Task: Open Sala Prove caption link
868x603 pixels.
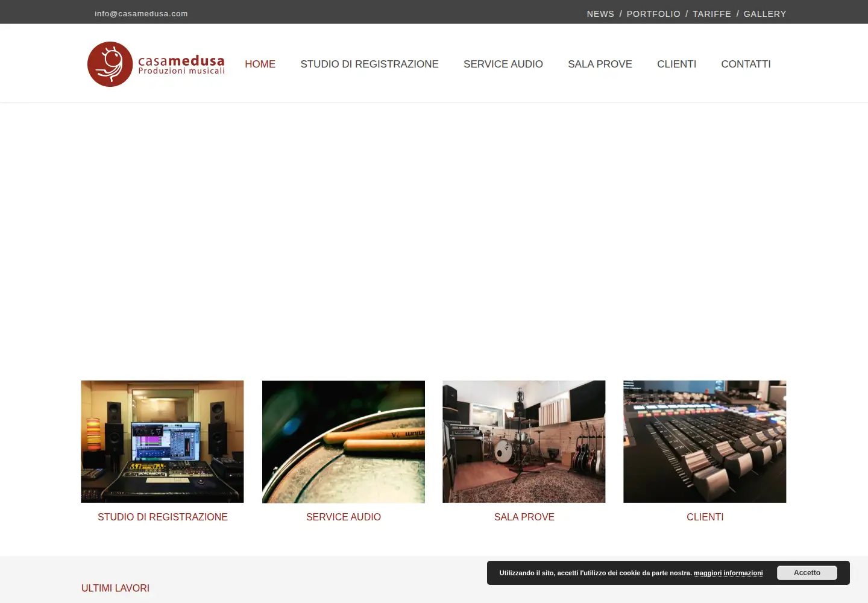Action: 524,517
